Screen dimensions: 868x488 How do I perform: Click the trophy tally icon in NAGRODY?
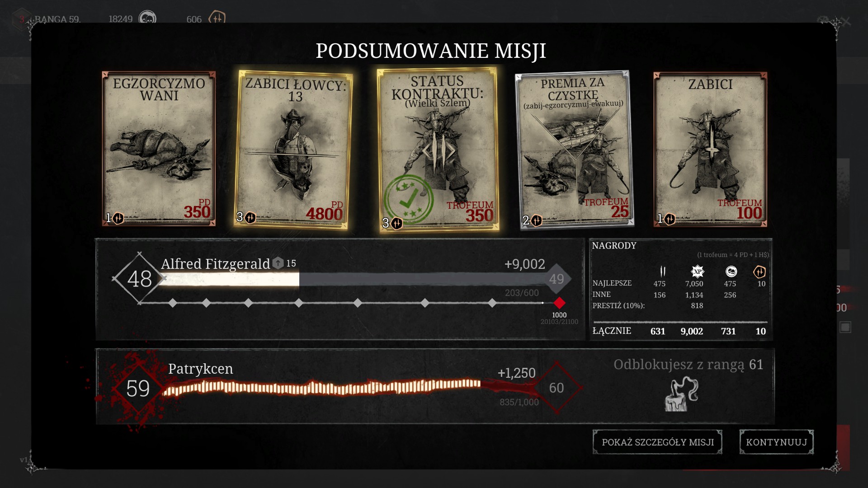663,272
